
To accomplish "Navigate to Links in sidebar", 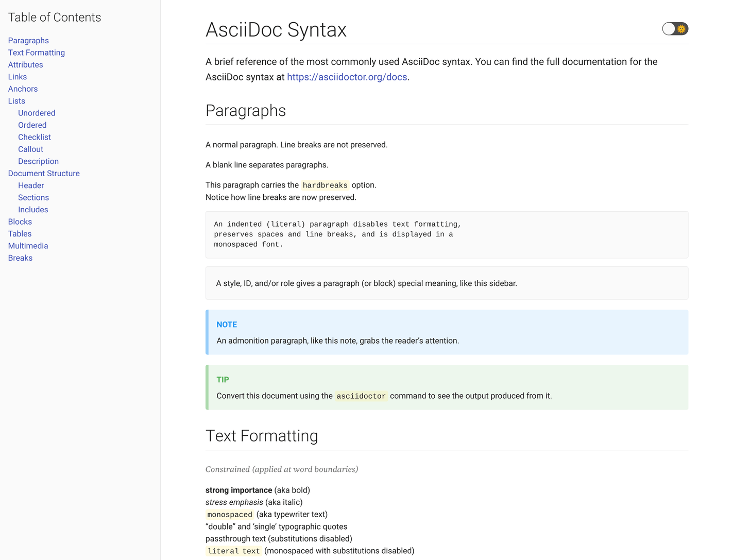I will [x=17, y=77].
